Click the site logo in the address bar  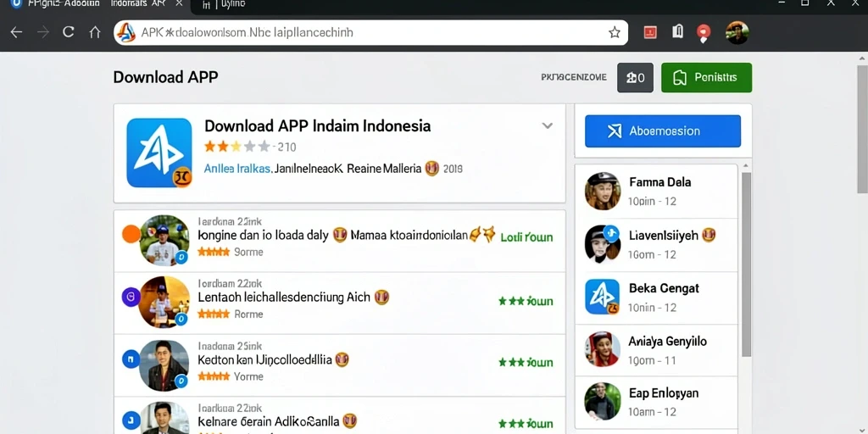pos(126,33)
